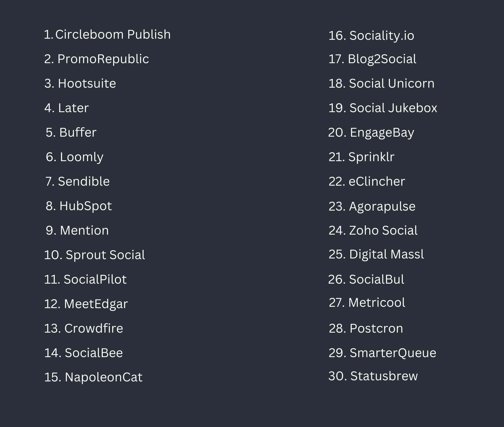Click the Metricool list item
Screen dimensions: 504x427
point(367,302)
